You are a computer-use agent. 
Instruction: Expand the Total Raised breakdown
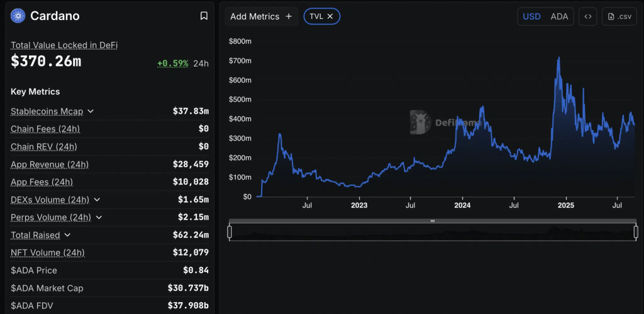click(68, 235)
